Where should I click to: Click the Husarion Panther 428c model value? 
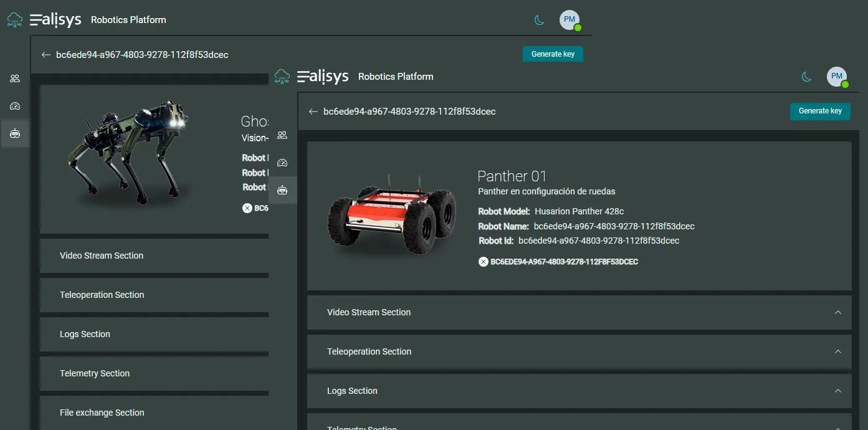click(x=579, y=211)
